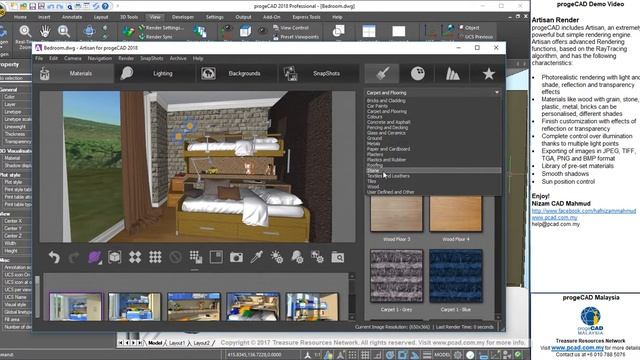This screenshot has width=640, height=360.
Task: Click the materials panel vertical scrollbar
Action: [498, 256]
